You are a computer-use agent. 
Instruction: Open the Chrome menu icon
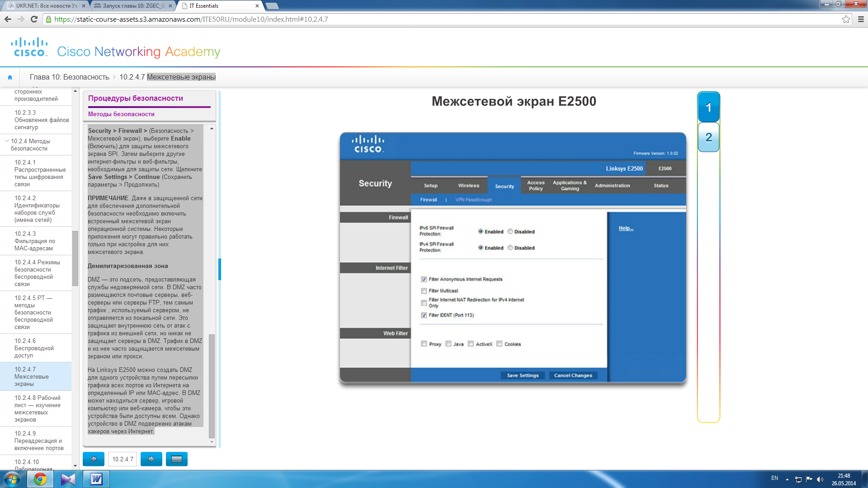[861, 19]
